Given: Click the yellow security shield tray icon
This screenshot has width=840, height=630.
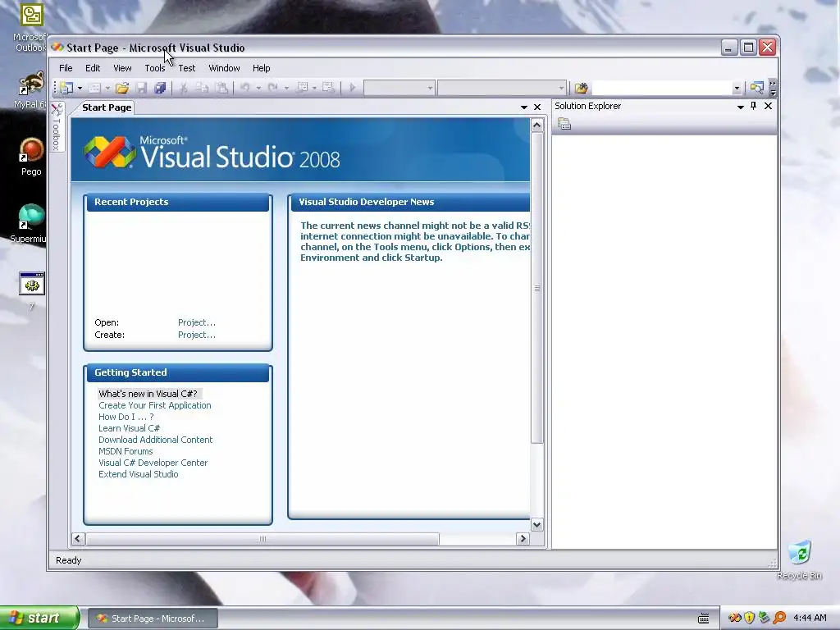Looking at the screenshot, I should (x=750, y=619).
